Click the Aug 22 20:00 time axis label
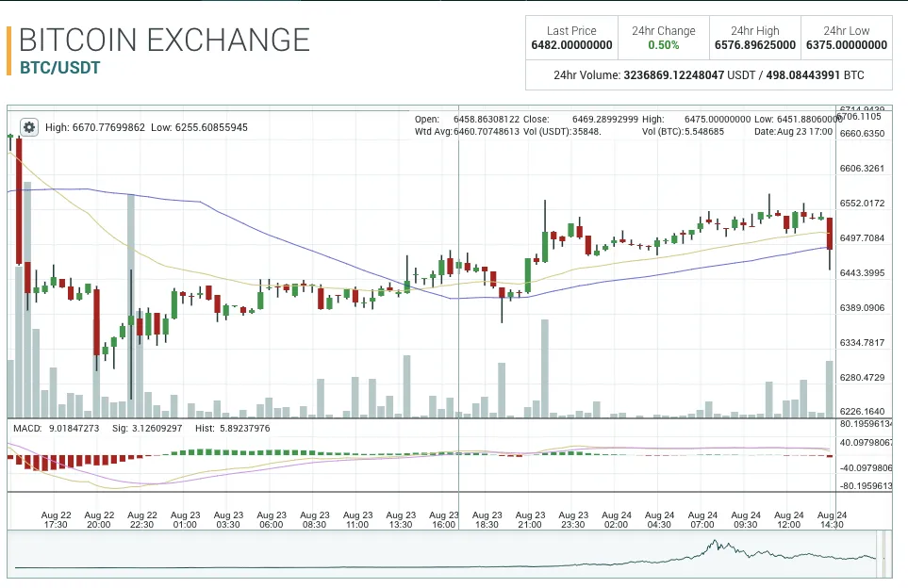Image resolution: width=908 pixels, height=588 pixels. [x=99, y=520]
